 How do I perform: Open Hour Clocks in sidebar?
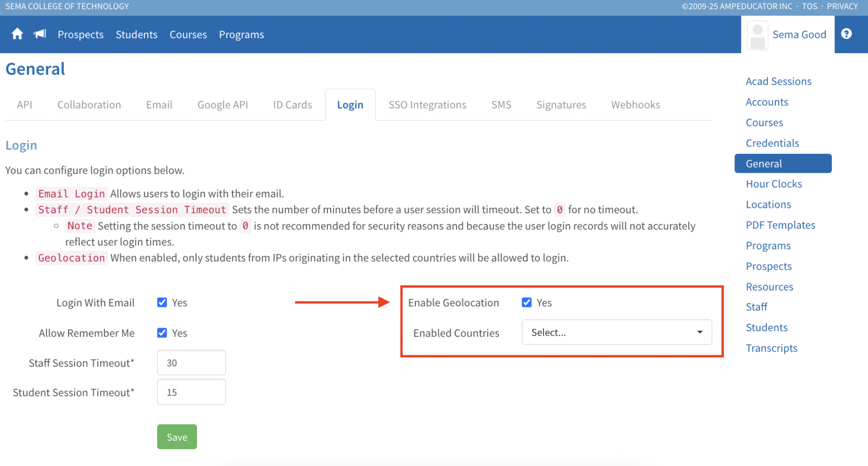point(773,184)
